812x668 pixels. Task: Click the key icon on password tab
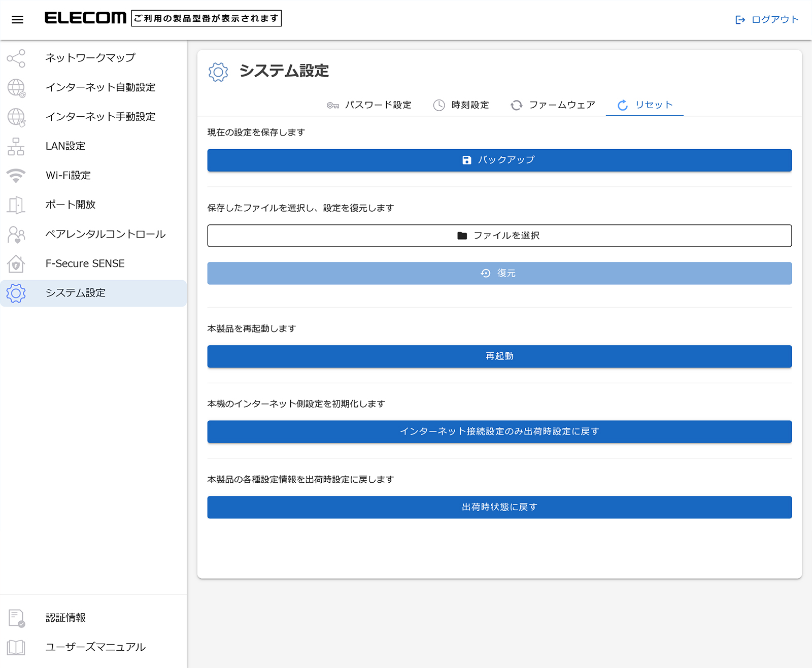pyautogui.click(x=333, y=105)
